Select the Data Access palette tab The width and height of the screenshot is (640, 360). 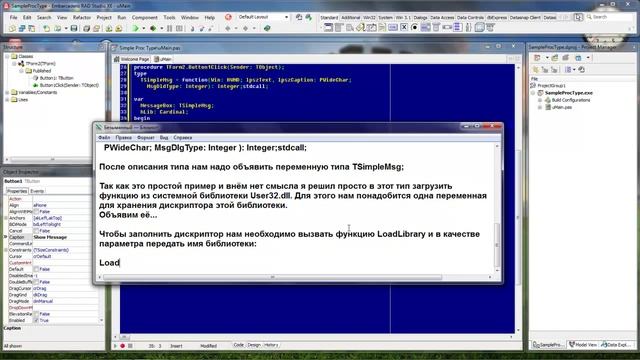pyautogui.click(x=442, y=18)
